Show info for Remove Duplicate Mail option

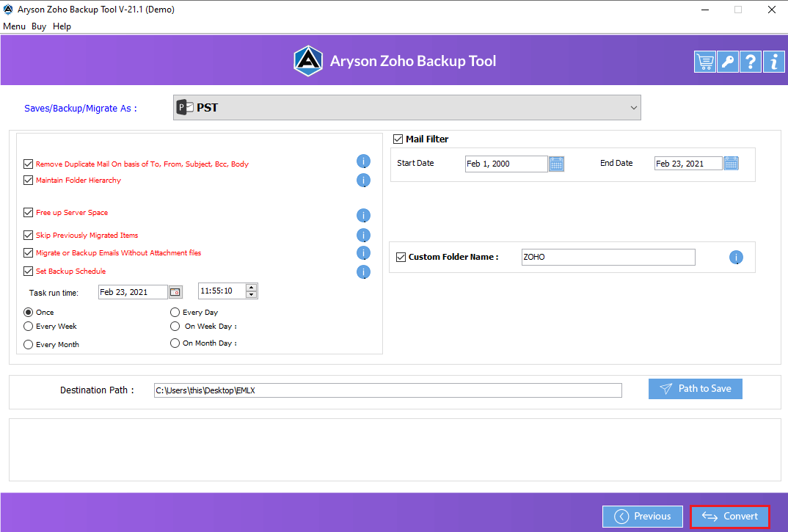coord(363,161)
